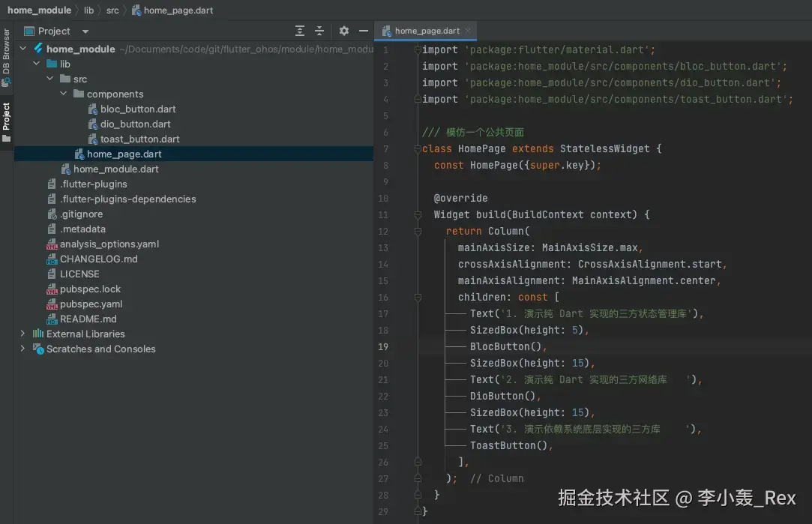This screenshot has height=524, width=812.
Task: Click CrossAxisAlignment.start in line 14
Action: coord(650,264)
